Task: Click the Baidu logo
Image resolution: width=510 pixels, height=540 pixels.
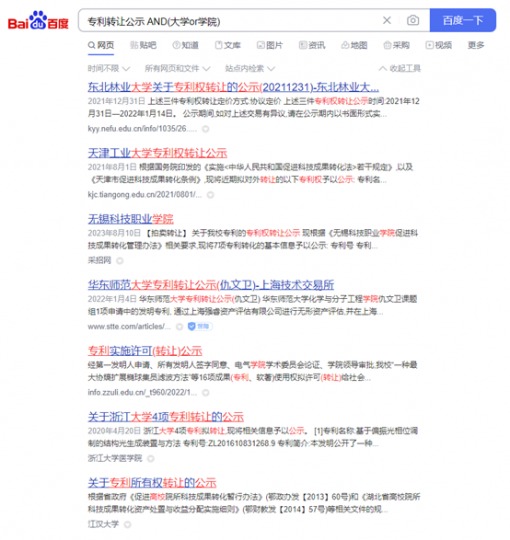Action: 38,21
